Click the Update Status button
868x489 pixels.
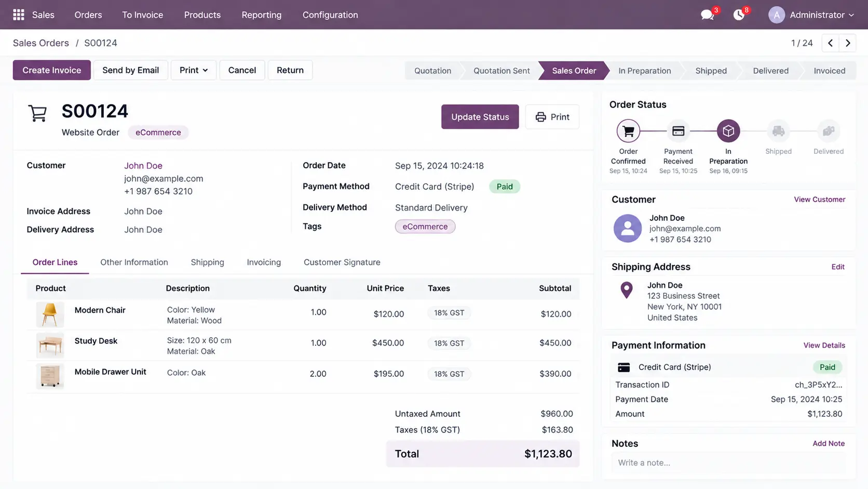coord(480,117)
